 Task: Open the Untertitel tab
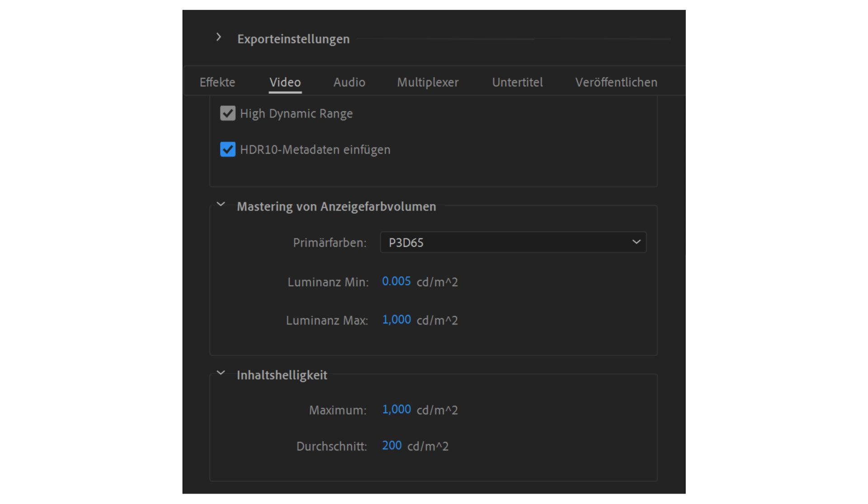tap(517, 82)
